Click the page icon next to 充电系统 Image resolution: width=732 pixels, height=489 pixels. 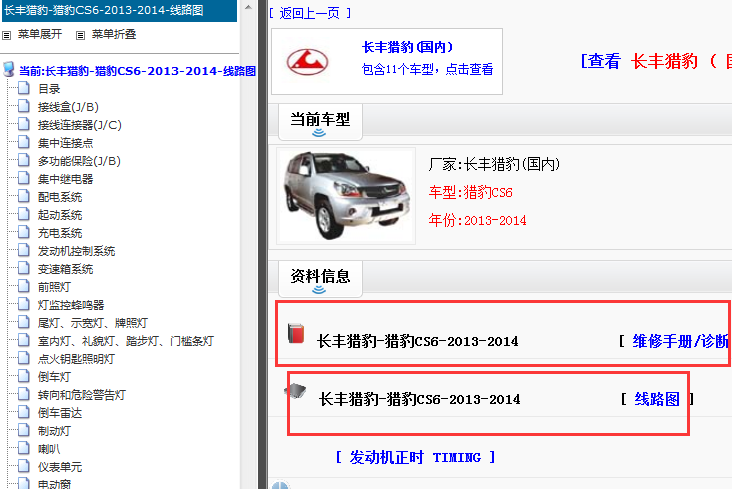click(24, 232)
